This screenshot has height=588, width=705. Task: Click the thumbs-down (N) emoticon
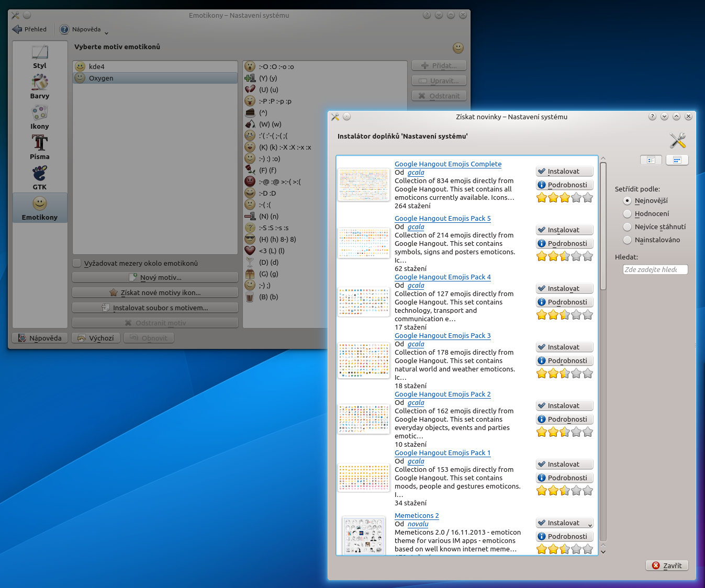(250, 216)
